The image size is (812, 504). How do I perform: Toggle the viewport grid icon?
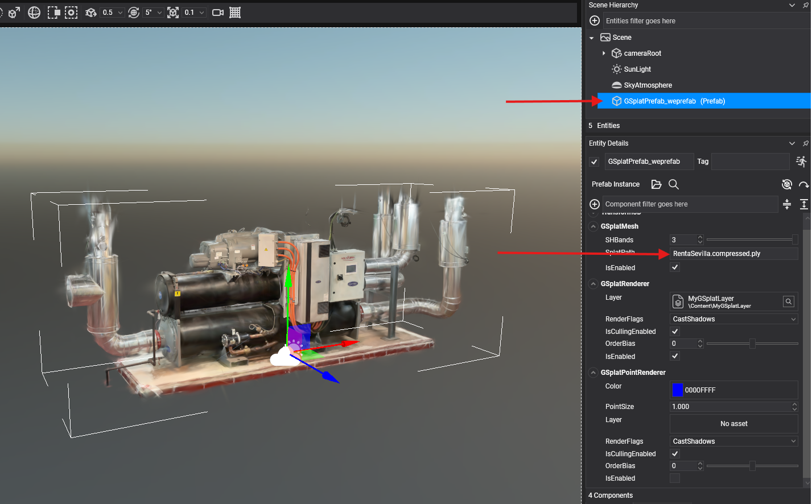click(235, 13)
